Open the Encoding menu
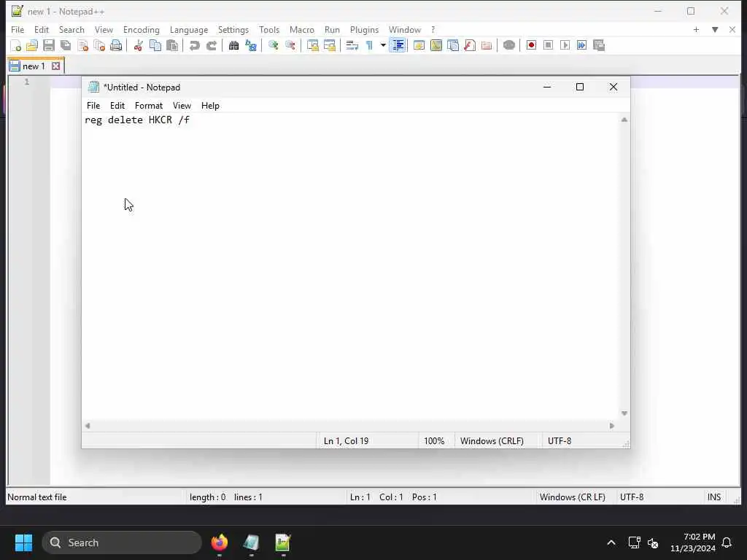 pyautogui.click(x=142, y=29)
